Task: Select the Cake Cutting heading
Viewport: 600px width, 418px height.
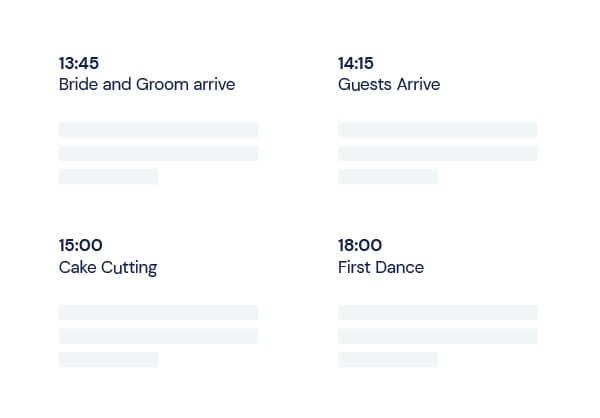Action: coord(108,267)
